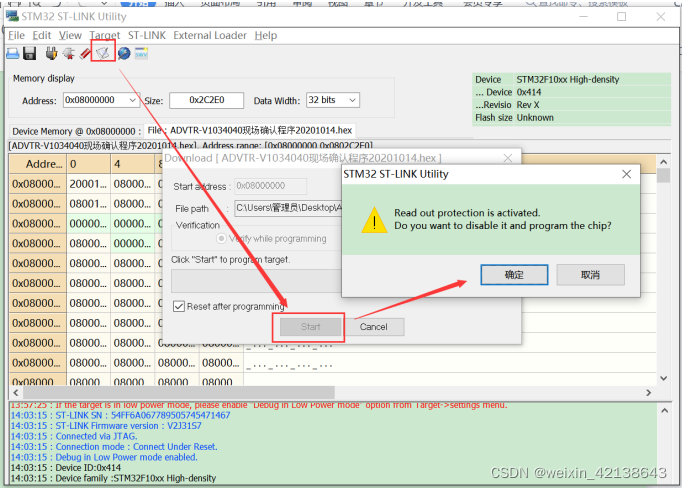Click the Start address field in Download dialog
This screenshot has height=489, width=682.
click(271, 186)
